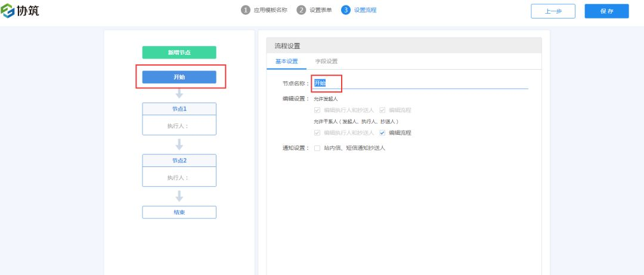Toggle initiator's 编辑流程 checkbox
Image resolution: width=644 pixels, height=275 pixels.
[383, 110]
